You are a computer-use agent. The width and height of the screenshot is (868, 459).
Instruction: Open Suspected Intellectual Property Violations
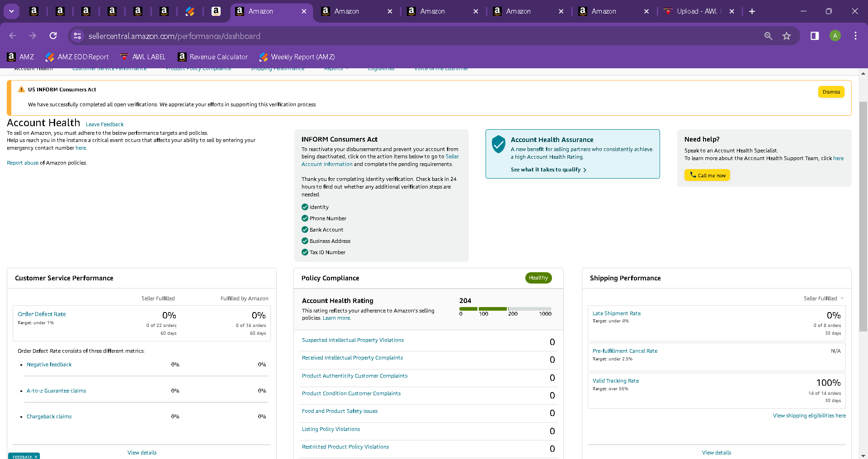point(353,340)
